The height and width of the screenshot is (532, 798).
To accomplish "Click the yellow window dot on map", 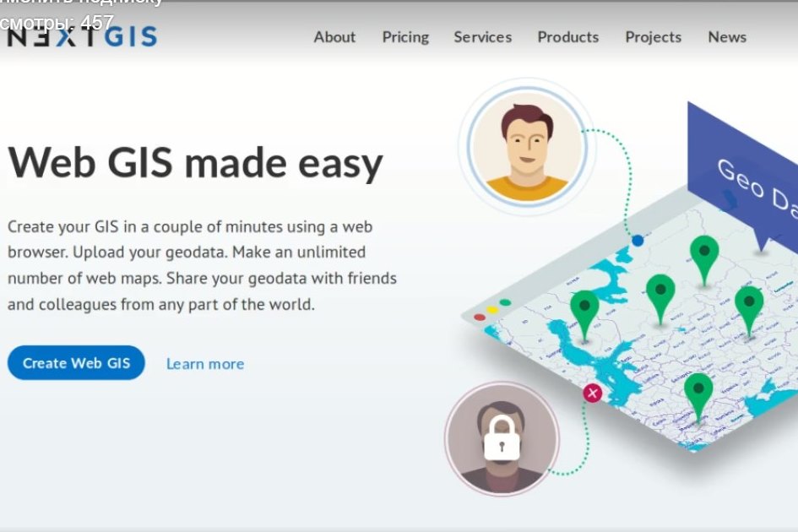I will (492, 310).
